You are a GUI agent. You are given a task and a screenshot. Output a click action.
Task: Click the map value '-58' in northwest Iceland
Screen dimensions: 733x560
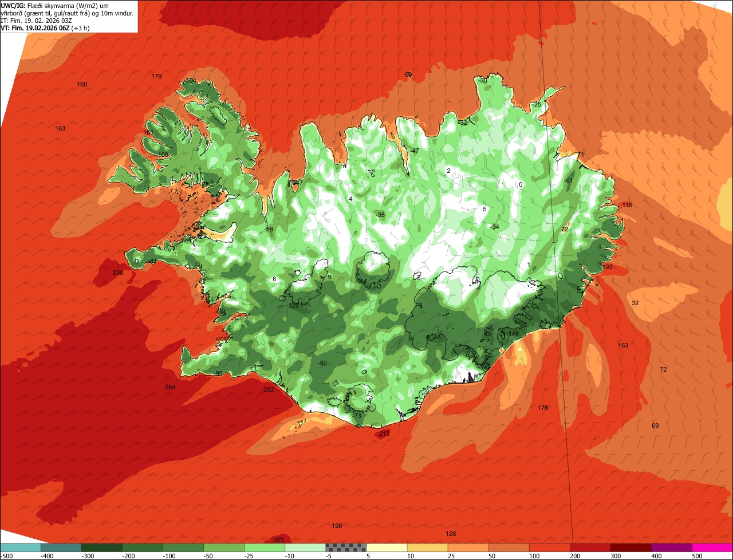269,230
